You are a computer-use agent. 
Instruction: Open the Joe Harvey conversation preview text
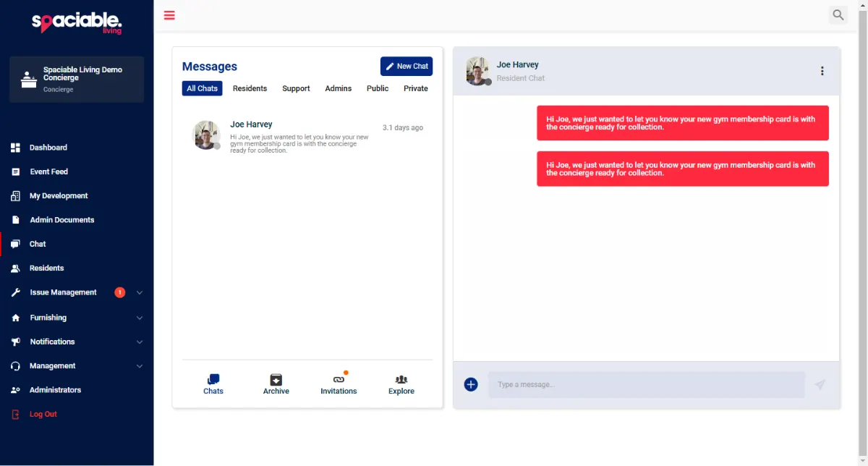(x=299, y=143)
